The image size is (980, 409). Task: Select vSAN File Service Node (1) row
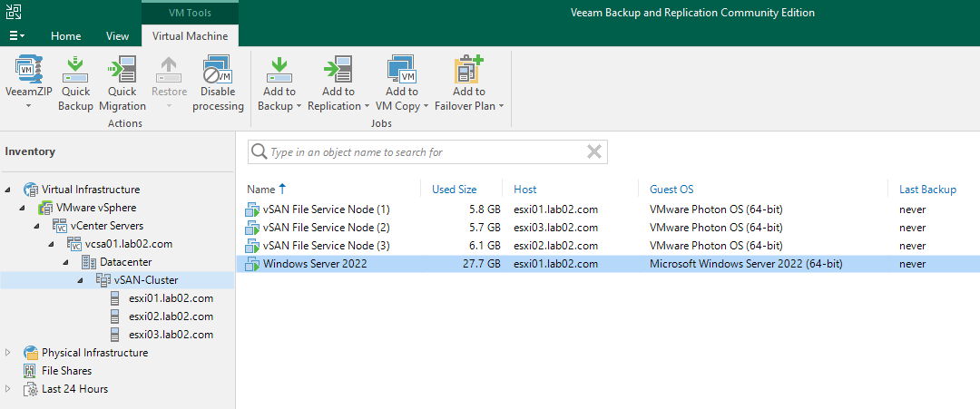point(608,209)
